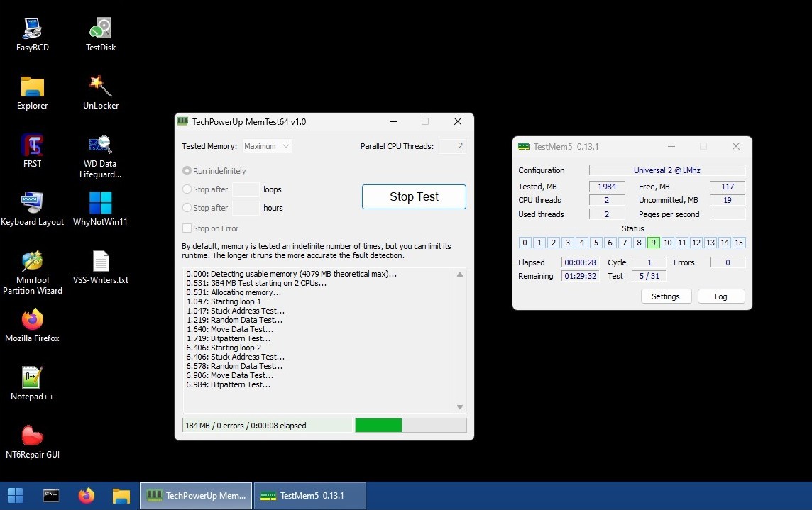The width and height of the screenshot is (812, 510).
Task: Select the Run indefinitely radio option
Action: point(187,171)
